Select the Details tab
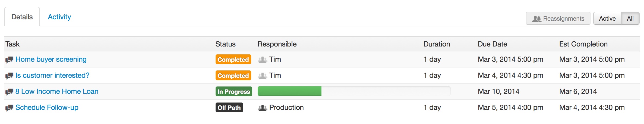 tap(22, 17)
